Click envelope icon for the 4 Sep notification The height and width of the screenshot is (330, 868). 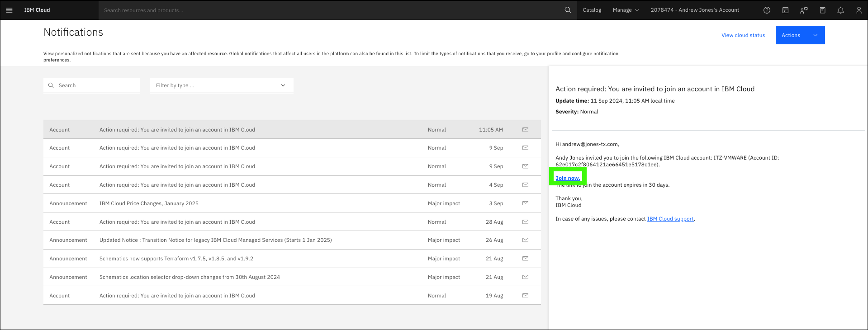click(x=525, y=185)
